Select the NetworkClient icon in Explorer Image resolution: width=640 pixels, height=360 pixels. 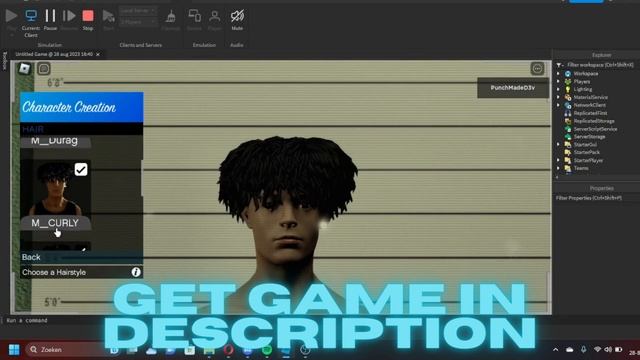[568, 105]
